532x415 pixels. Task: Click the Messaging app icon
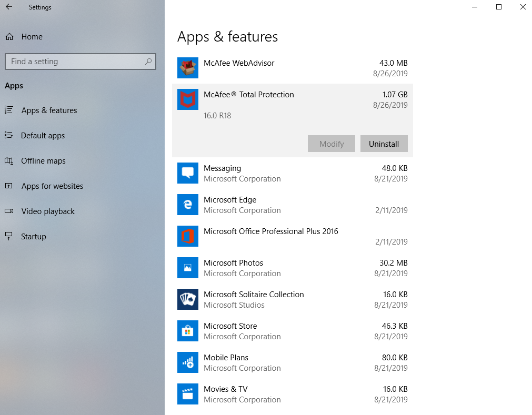(188, 173)
